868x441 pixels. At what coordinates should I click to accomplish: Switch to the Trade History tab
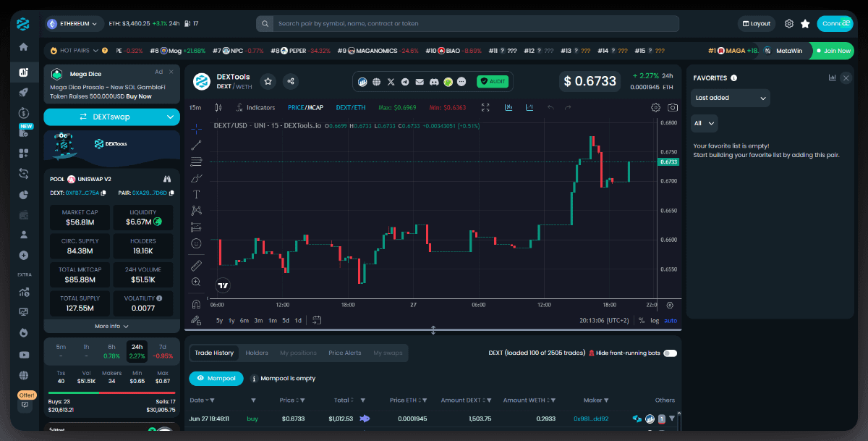click(214, 353)
